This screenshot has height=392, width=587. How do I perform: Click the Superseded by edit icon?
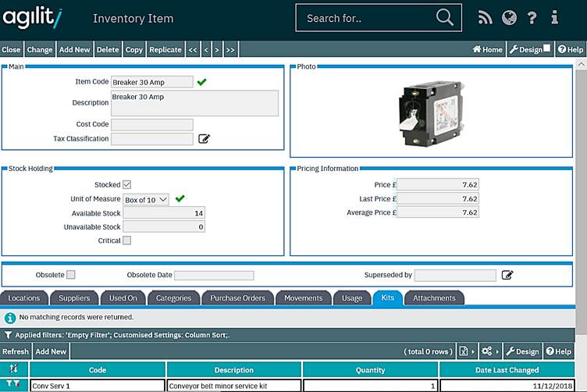coord(507,275)
